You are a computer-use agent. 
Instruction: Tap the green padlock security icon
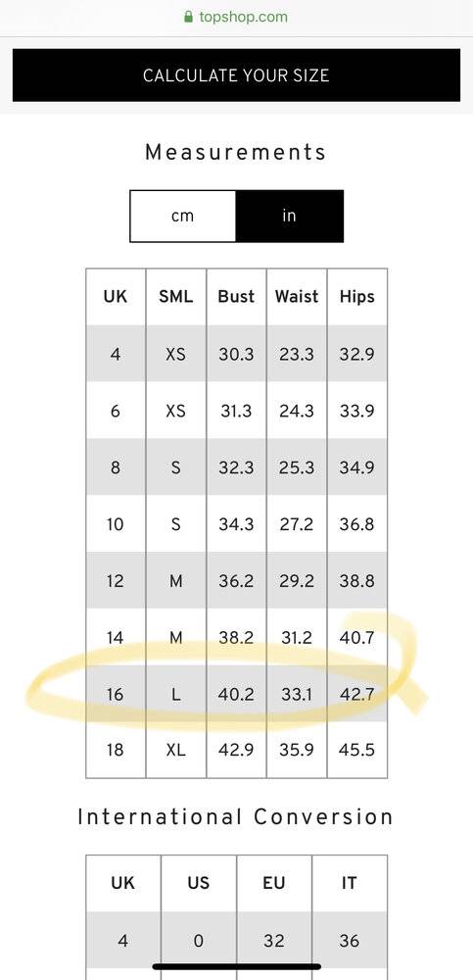pyautogui.click(x=189, y=17)
